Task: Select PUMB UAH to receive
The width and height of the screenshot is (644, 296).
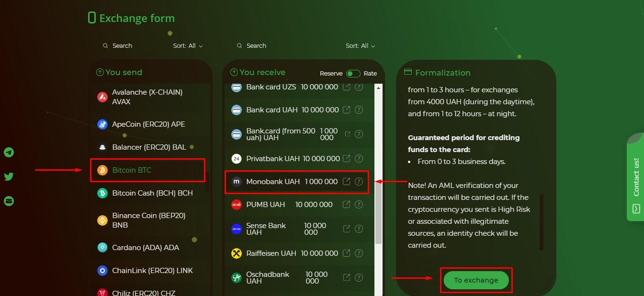Action: click(299, 205)
